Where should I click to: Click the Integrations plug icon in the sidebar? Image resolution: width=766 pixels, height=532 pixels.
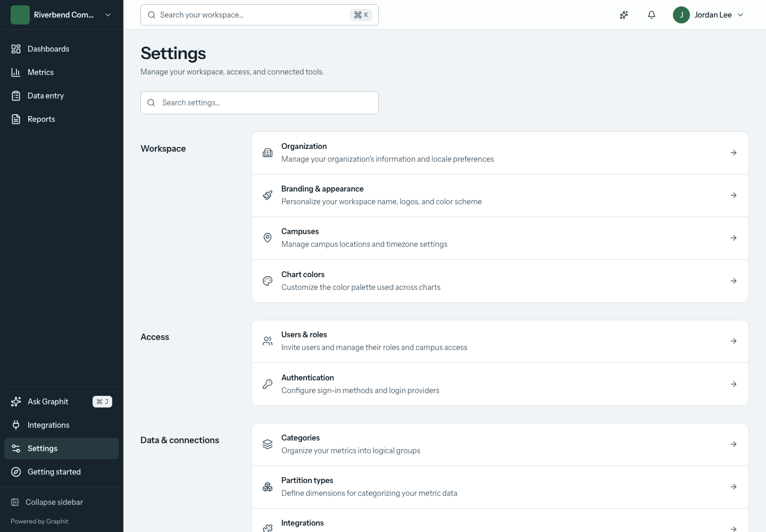[x=16, y=425]
